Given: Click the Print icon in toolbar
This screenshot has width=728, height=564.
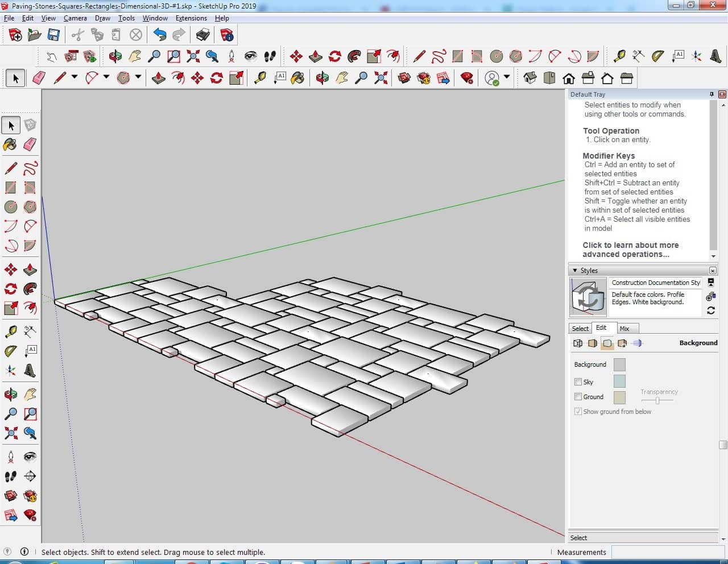Looking at the screenshot, I should click(202, 35).
